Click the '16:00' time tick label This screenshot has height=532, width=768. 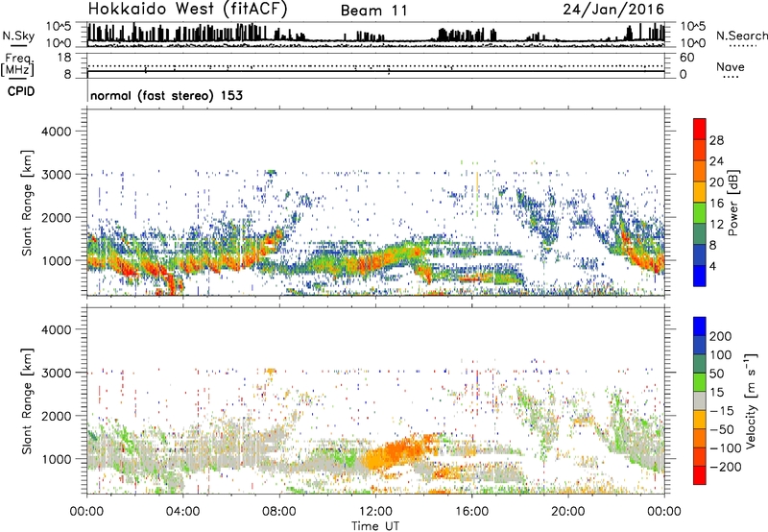click(471, 512)
